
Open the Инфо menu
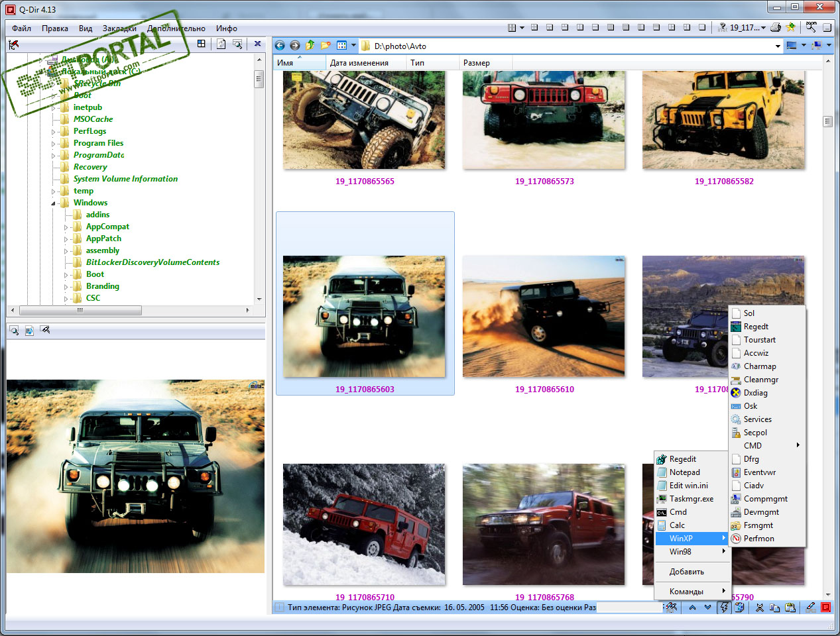227,28
